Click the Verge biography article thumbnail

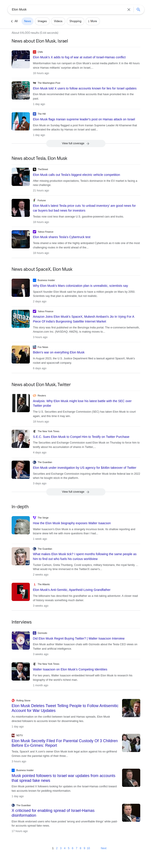pos(21,525)
